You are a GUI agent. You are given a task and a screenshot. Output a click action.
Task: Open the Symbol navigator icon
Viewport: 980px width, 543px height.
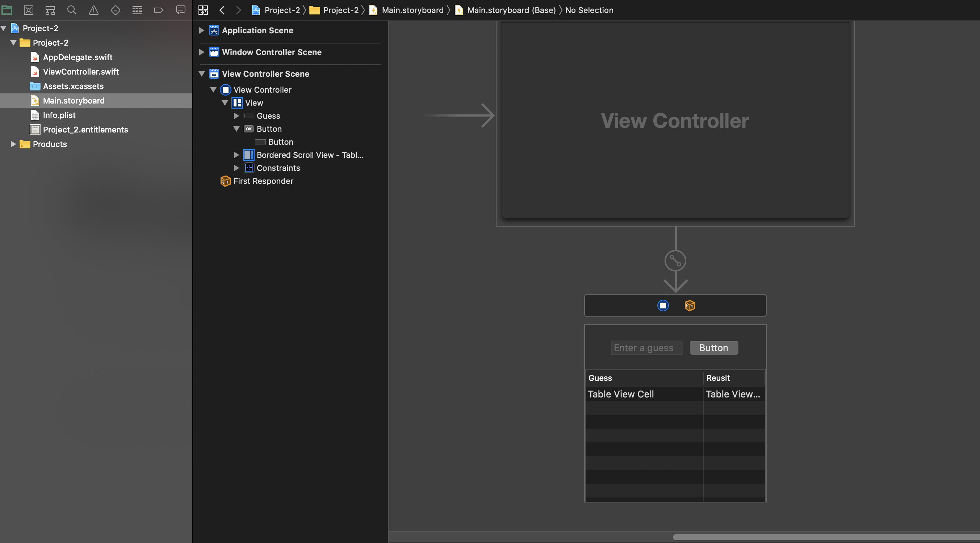point(50,10)
